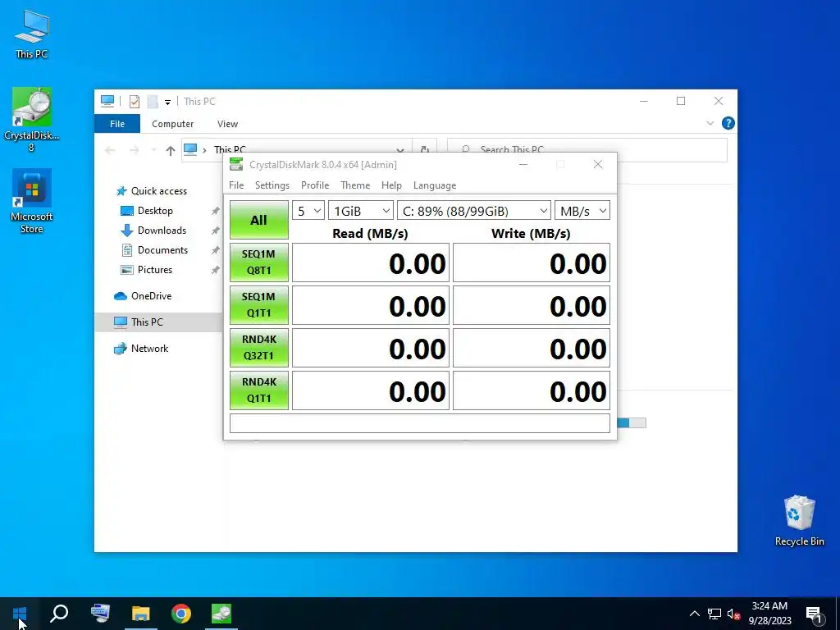Open the test count dropdown showing 5
840x630 pixels.
pyautogui.click(x=308, y=211)
